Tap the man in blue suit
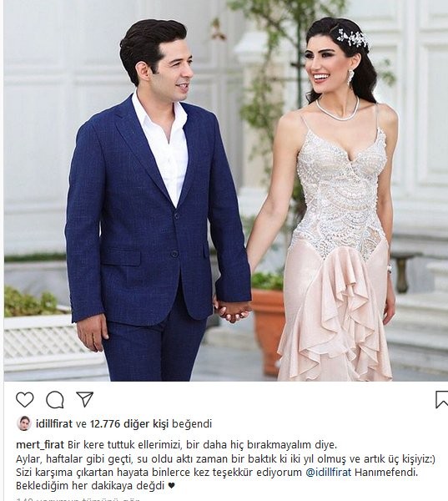The height and width of the screenshot is (501, 448). pos(157,205)
